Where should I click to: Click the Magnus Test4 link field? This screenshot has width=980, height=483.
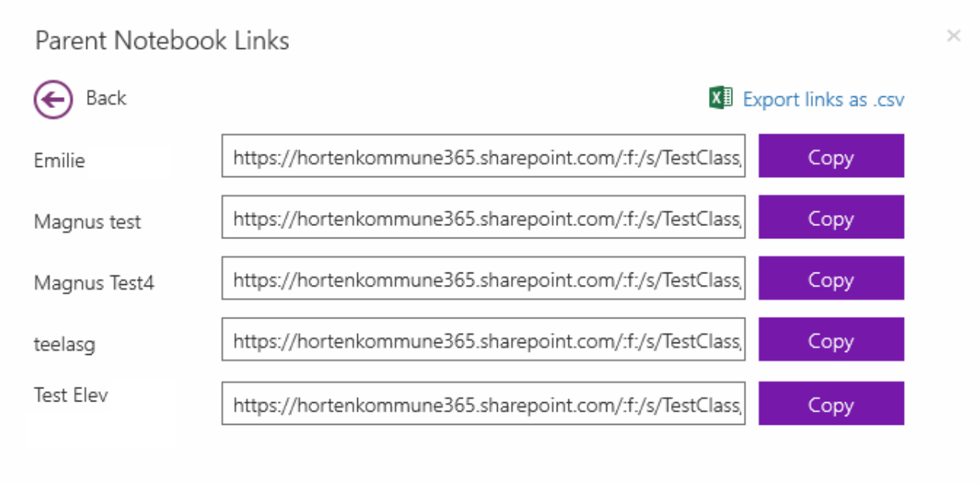(x=483, y=278)
